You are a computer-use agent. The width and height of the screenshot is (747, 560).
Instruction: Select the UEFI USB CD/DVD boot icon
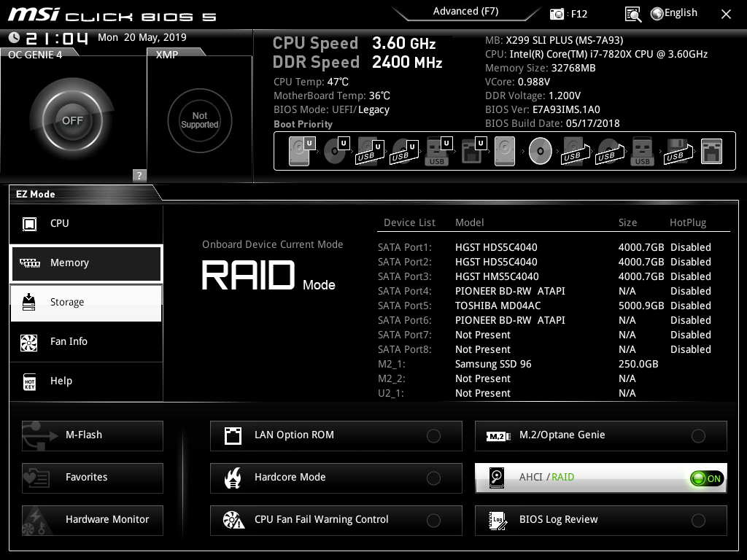pyautogui.click(x=404, y=151)
